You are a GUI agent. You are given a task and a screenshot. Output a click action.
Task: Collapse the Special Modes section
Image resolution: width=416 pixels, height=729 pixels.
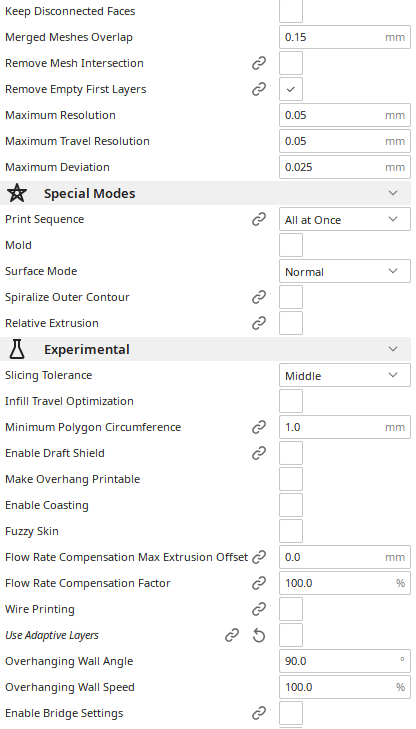[393, 193]
